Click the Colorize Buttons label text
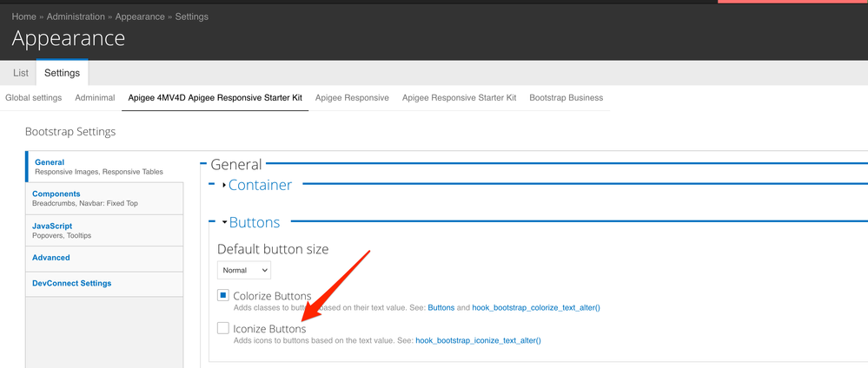 point(272,296)
